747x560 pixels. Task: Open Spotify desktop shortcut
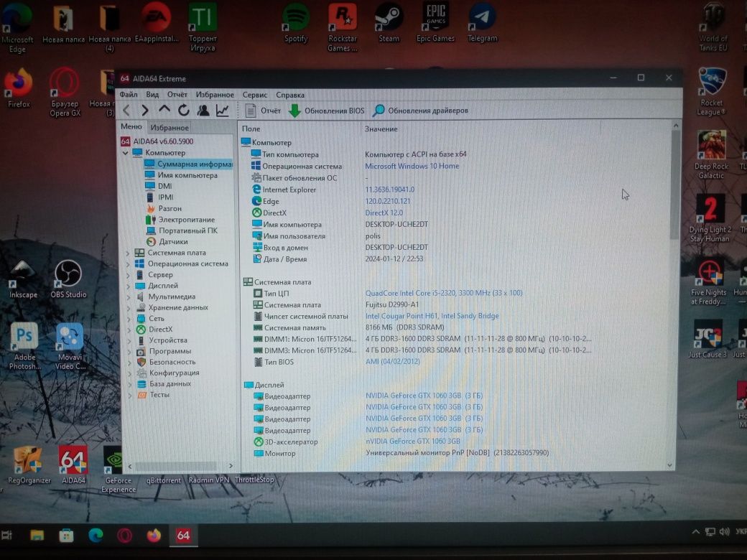pyautogui.click(x=296, y=24)
